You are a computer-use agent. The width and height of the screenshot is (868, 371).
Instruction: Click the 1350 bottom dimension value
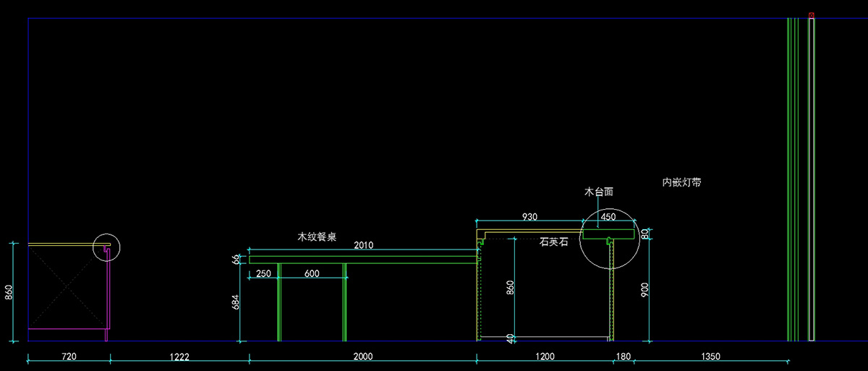point(710,356)
